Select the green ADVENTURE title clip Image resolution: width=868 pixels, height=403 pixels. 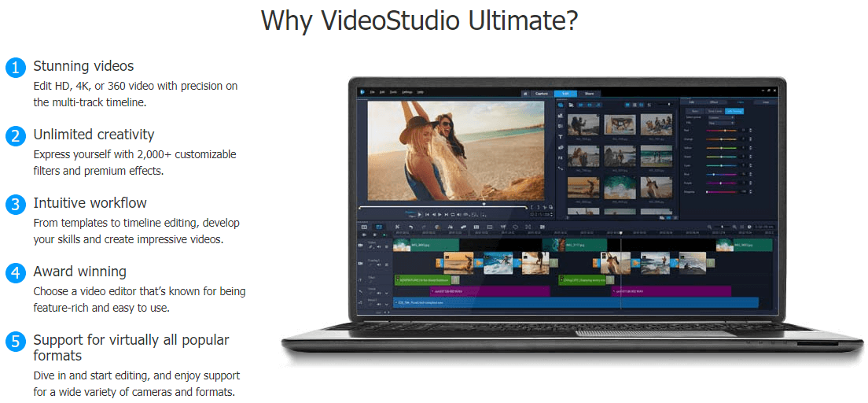422,280
